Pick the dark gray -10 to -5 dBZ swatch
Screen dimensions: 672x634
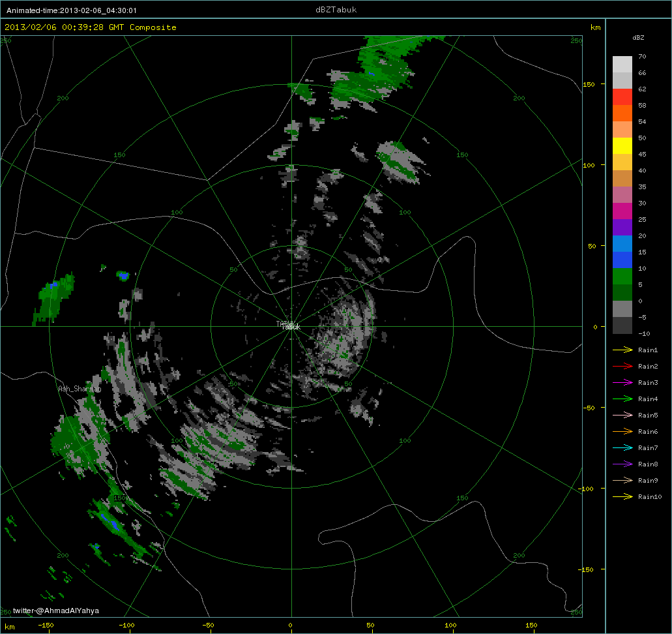622,325
